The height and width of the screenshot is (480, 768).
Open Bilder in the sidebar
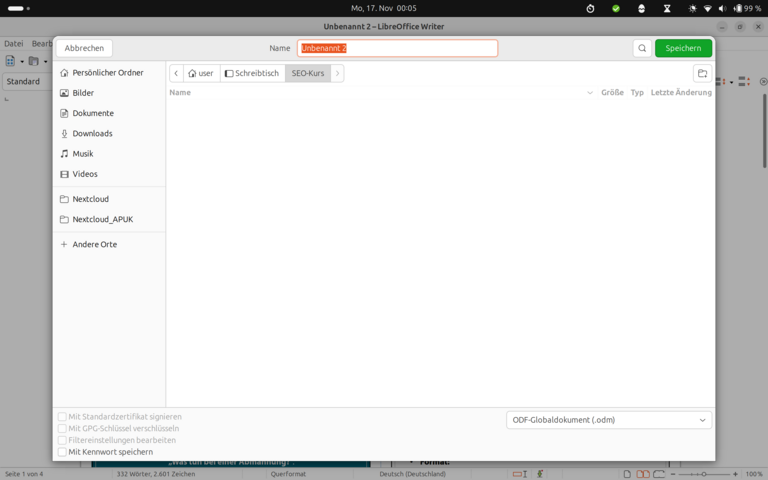point(83,93)
